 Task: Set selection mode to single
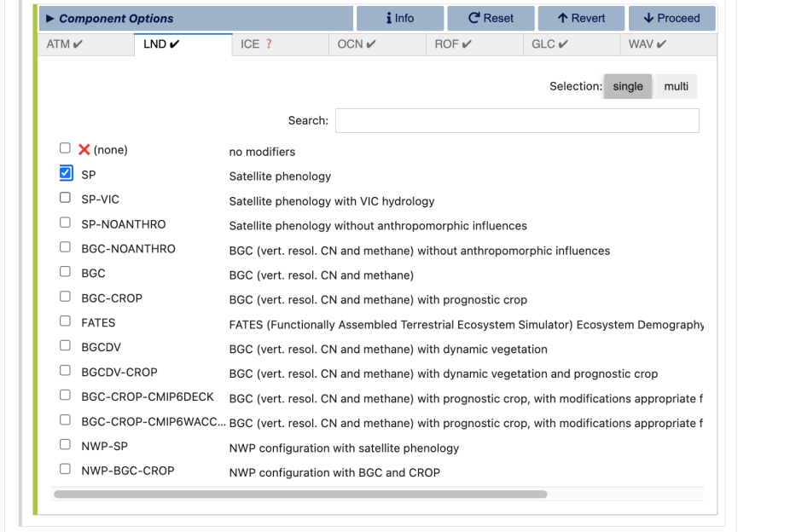(628, 86)
